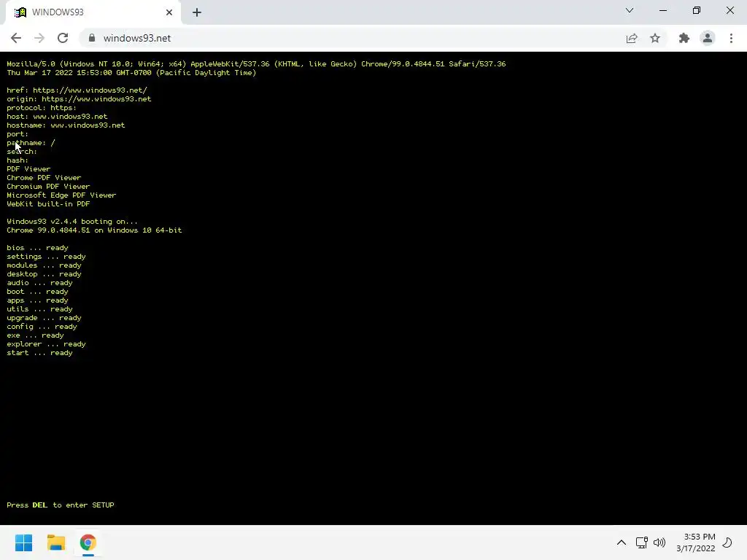Viewport: 747px width, 560px height.
Task: Click the 'bios ... ready' line
Action: tap(38, 248)
